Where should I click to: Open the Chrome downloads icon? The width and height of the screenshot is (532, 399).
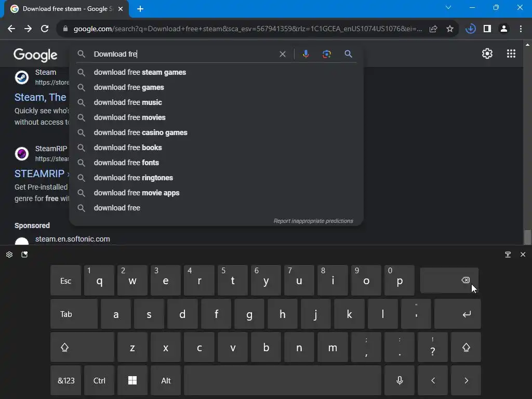tap(470, 29)
